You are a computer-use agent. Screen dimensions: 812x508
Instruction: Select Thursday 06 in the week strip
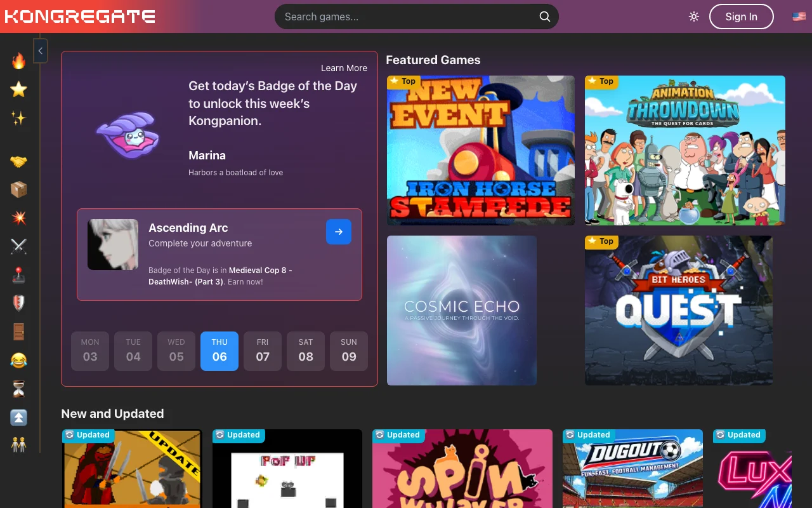pyautogui.click(x=219, y=351)
